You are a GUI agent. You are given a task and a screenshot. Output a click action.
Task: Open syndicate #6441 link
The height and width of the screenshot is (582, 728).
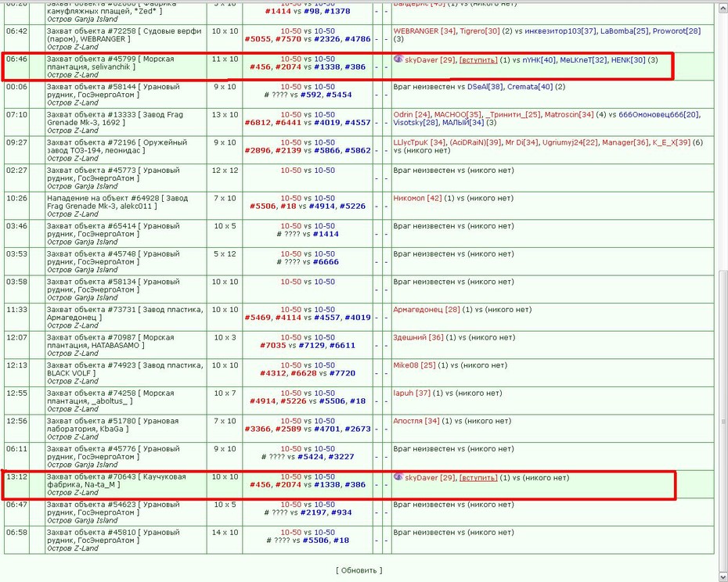coord(288,123)
